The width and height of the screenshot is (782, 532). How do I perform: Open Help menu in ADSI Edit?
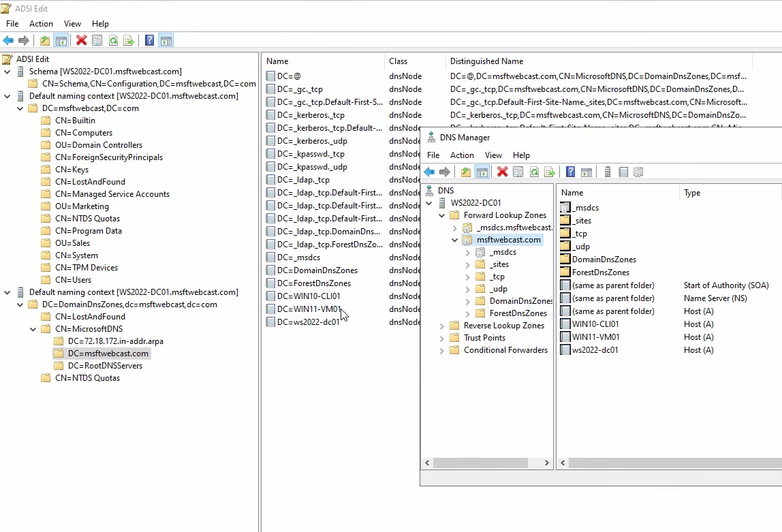tap(100, 23)
